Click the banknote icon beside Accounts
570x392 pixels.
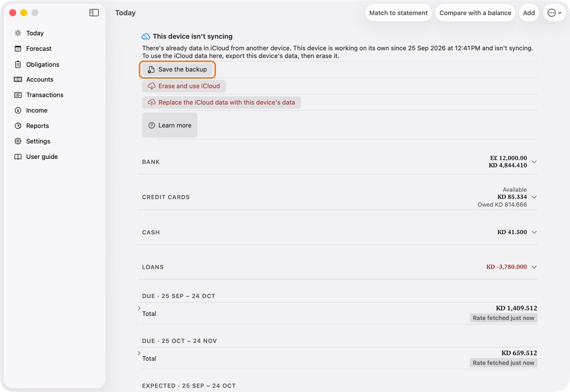click(x=18, y=80)
